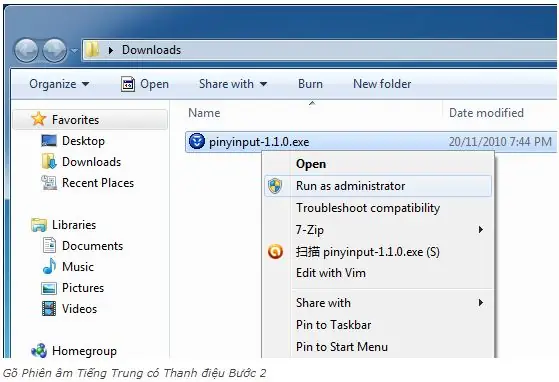Viewport: 559px width, 382px height.
Task: Click the Back navigation arrow button
Action: [26, 50]
